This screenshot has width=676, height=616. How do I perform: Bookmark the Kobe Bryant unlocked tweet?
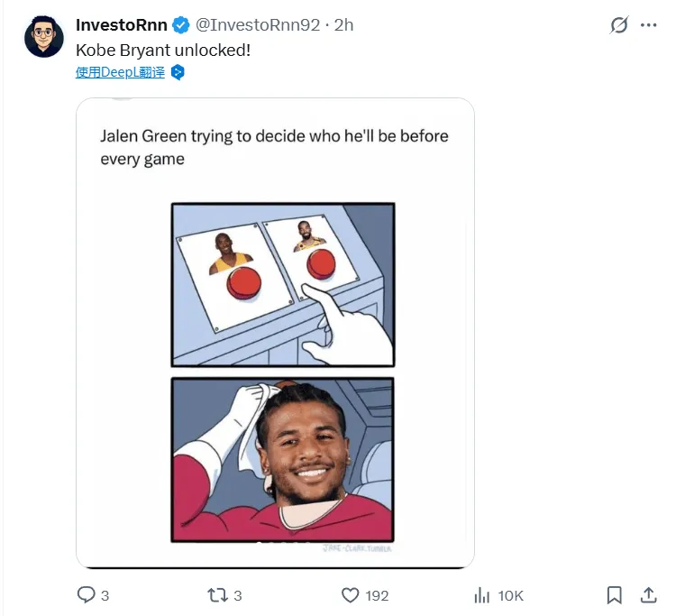(614, 594)
